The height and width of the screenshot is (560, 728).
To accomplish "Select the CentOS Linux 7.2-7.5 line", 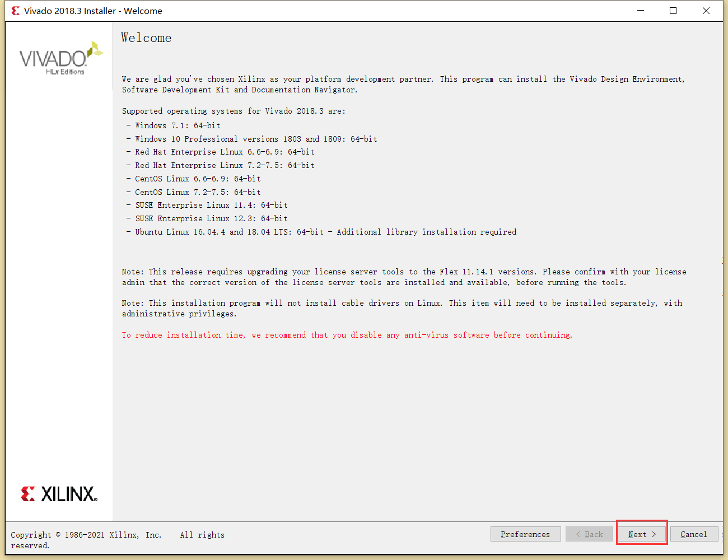I will (x=194, y=192).
